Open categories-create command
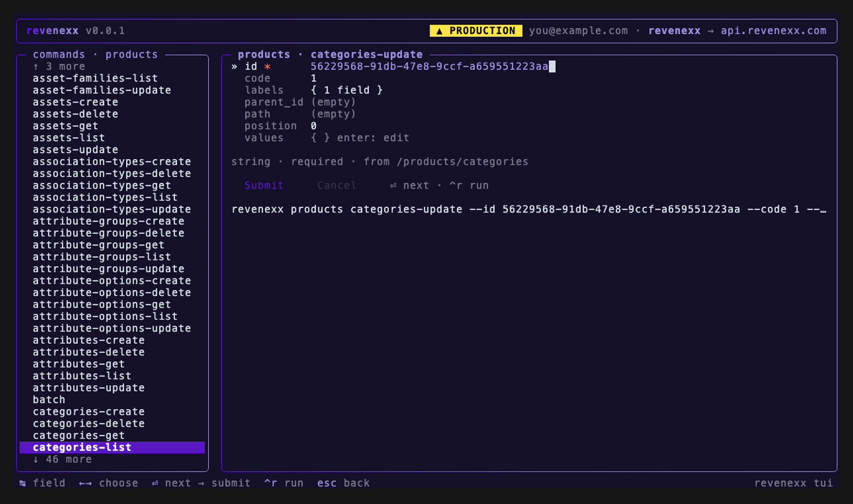Viewport: 853px width, 504px height. point(89,412)
